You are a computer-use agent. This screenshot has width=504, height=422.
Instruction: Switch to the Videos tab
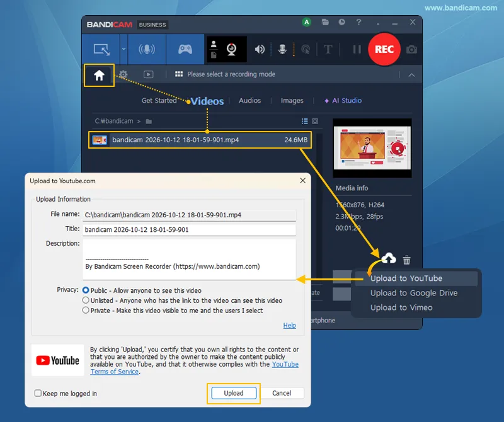207,101
